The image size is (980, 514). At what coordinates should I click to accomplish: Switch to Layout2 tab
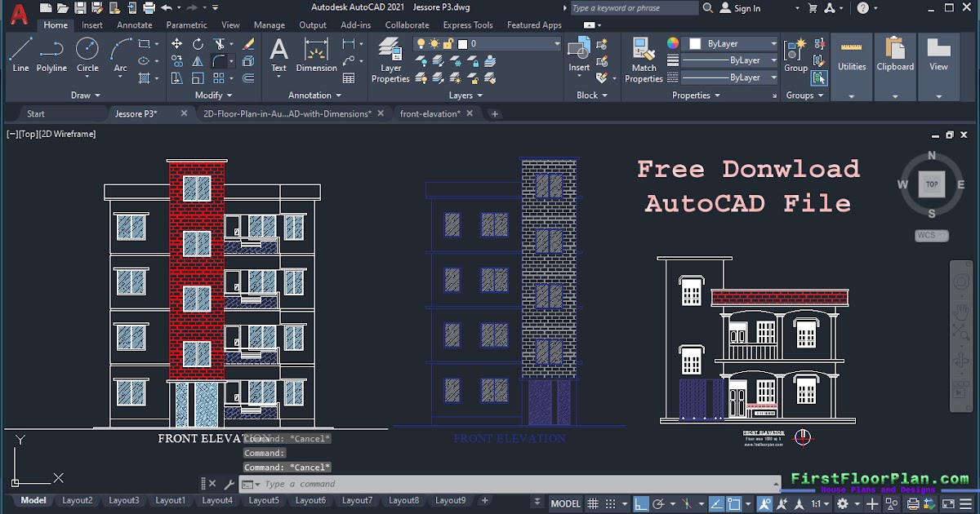pyautogui.click(x=78, y=500)
